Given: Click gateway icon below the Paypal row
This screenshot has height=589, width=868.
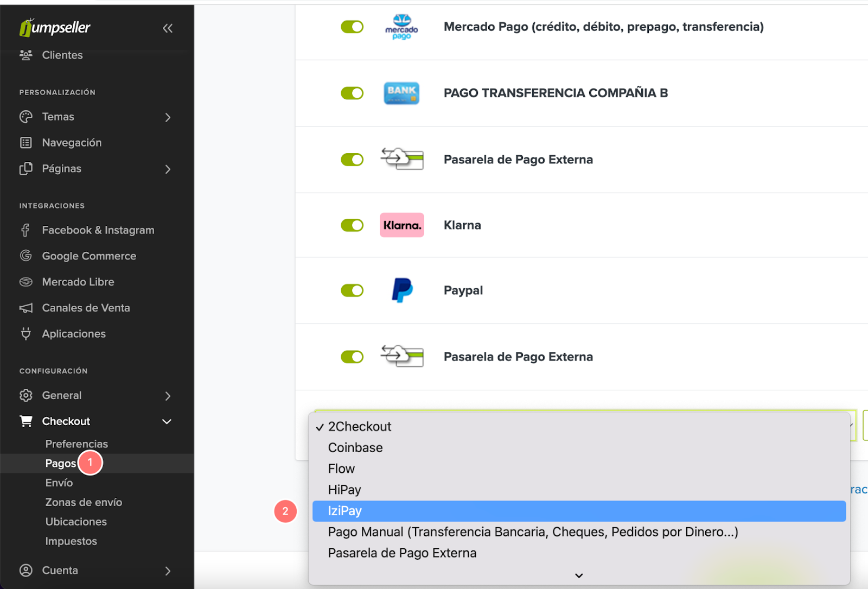Looking at the screenshot, I should (x=402, y=356).
